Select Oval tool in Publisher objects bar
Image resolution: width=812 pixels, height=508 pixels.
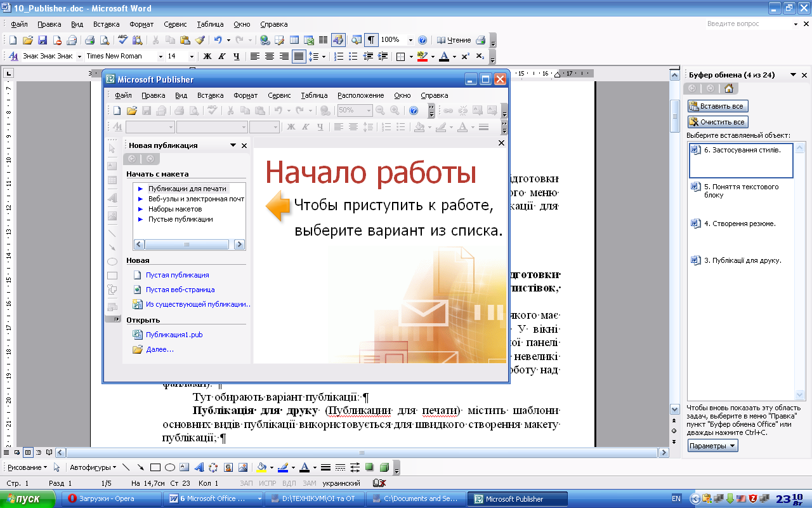point(112,262)
